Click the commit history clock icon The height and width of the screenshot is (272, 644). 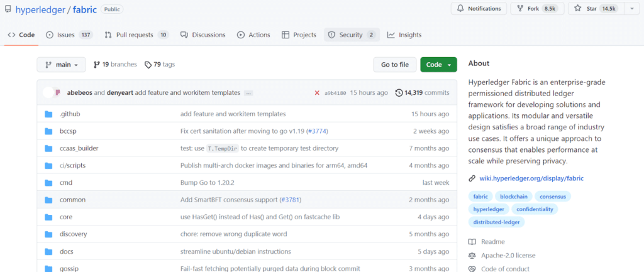click(399, 93)
